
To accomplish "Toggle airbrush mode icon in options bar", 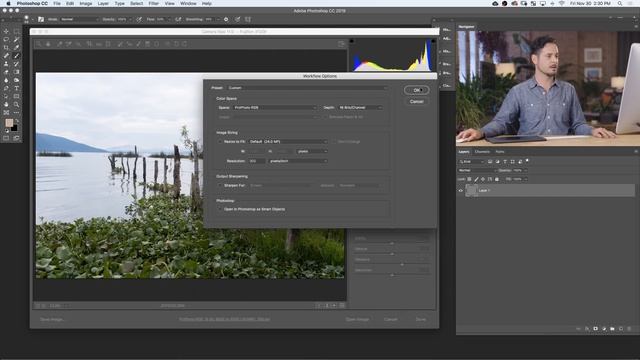I will coord(178,19).
